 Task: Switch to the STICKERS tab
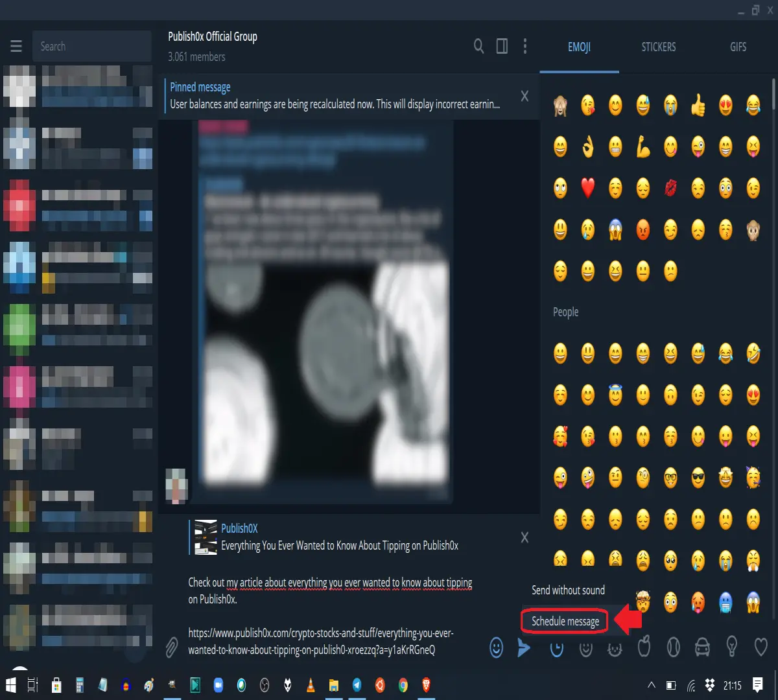[x=659, y=47]
